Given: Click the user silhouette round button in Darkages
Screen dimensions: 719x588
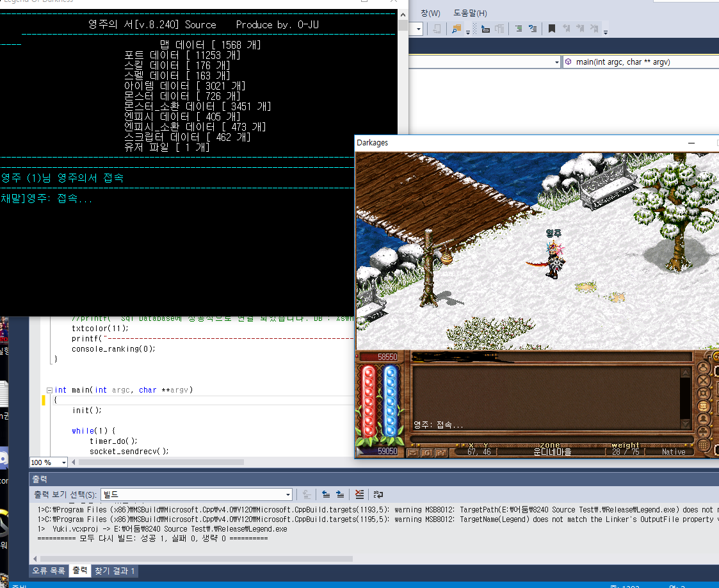Looking at the screenshot, I should click(x=704, y=419).
